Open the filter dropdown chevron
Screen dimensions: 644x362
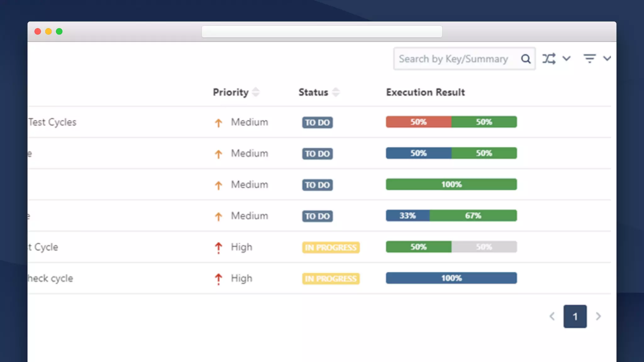click(x=607, y=58)
